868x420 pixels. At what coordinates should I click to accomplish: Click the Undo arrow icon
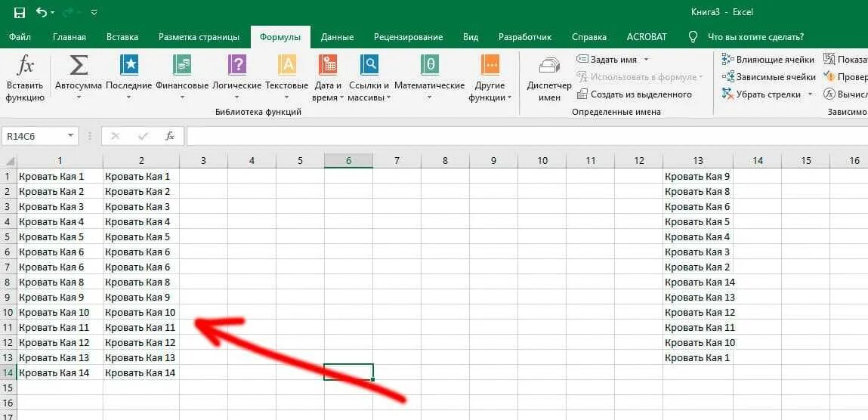point(42,12)
